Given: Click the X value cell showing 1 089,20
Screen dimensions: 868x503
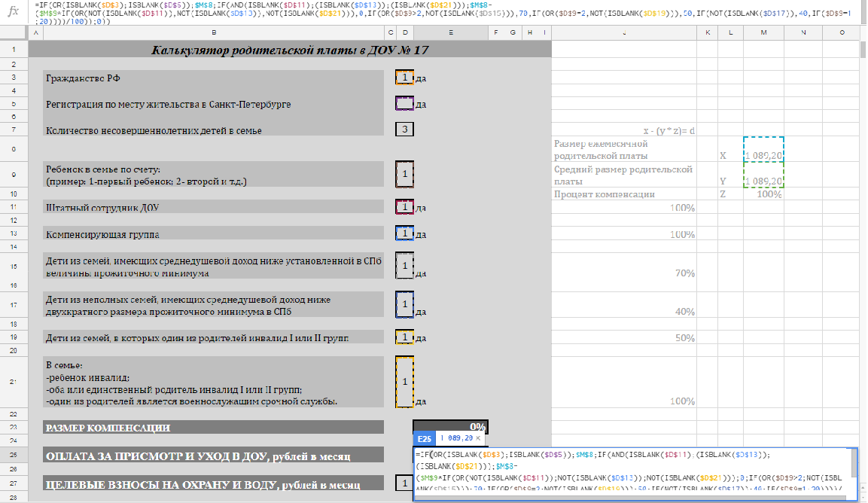Looking at the screenshot, I should coord(763,150).
